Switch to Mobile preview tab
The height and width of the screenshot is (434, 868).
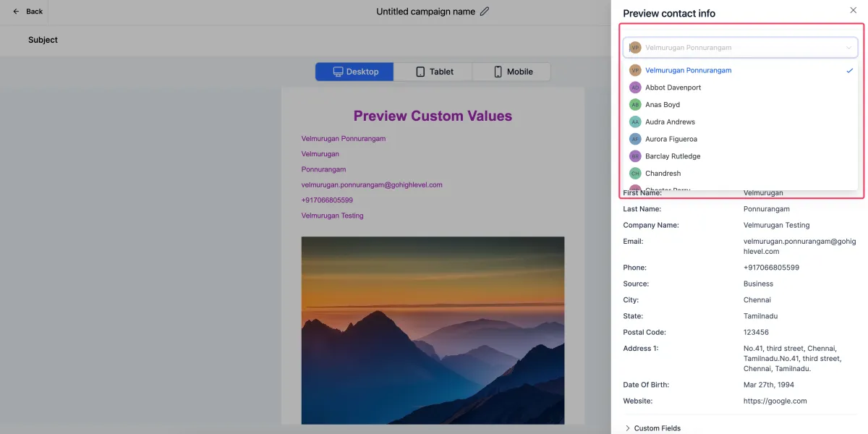(x=511, y=72)
